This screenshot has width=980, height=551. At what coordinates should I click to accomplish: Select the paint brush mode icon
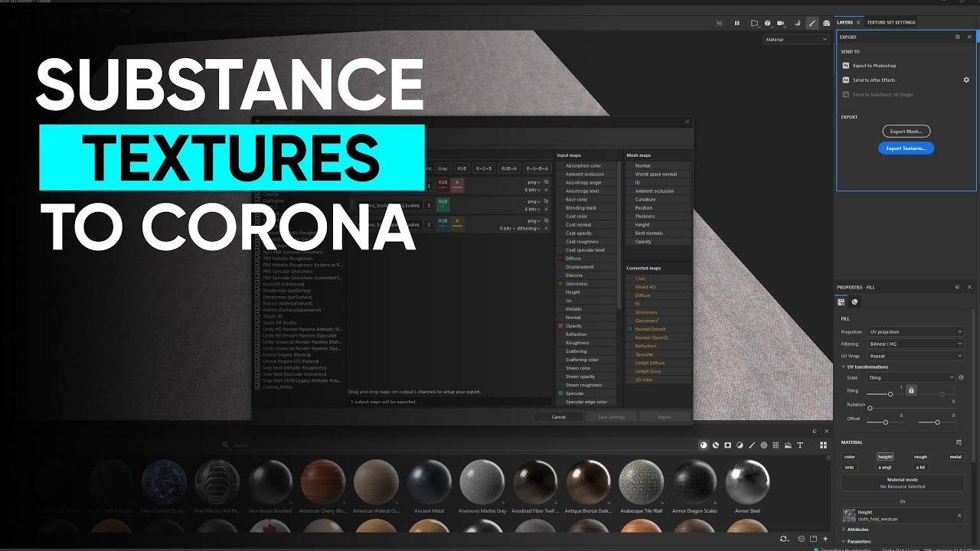[812, 23]
